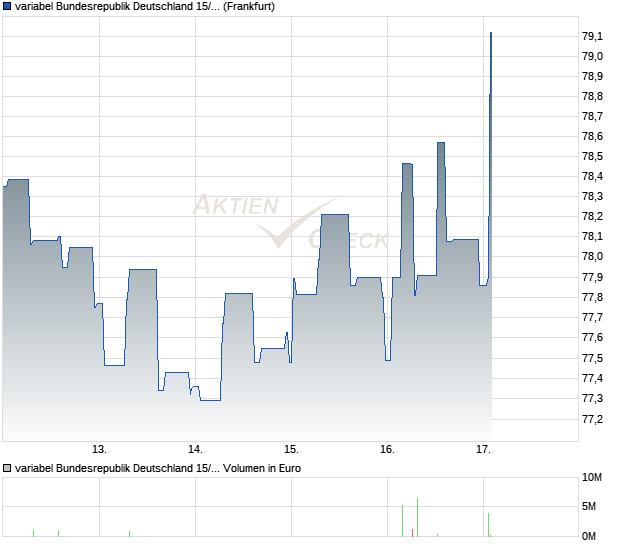
Task: Click the 0M volume axis label
Action: [590, 536]
